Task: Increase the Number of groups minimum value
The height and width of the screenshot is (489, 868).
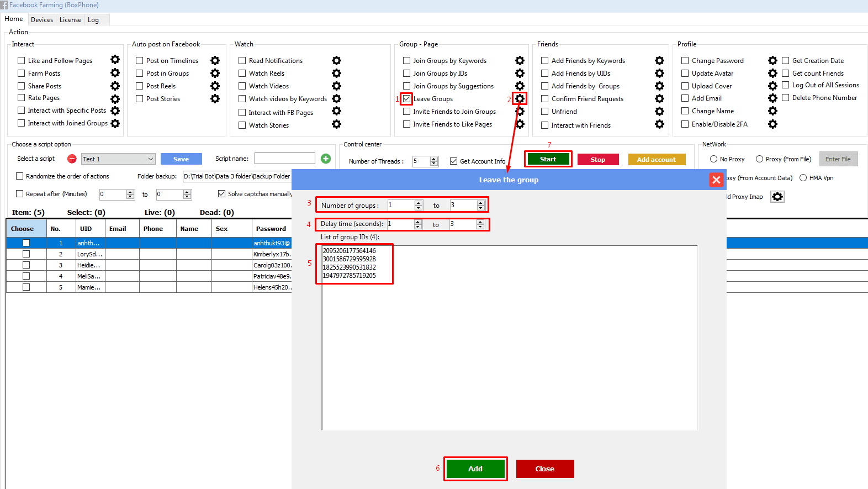Action: (419, 203)
